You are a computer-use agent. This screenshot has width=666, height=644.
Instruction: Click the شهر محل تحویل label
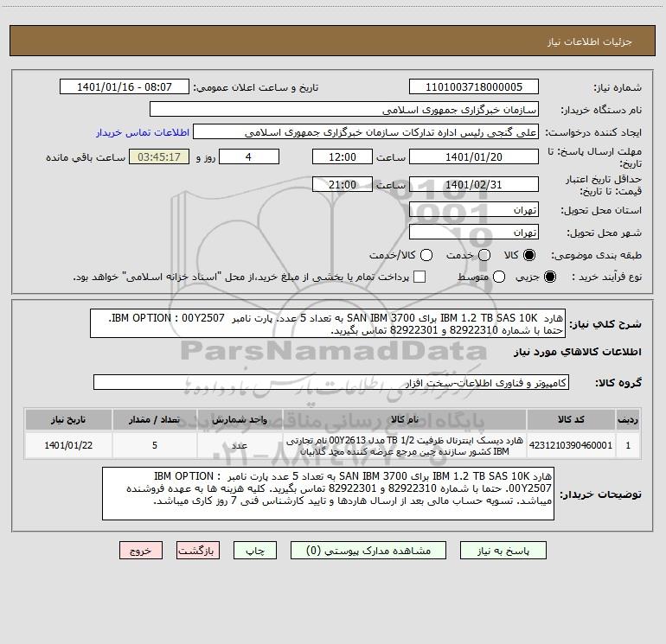(x=605, y=233)
